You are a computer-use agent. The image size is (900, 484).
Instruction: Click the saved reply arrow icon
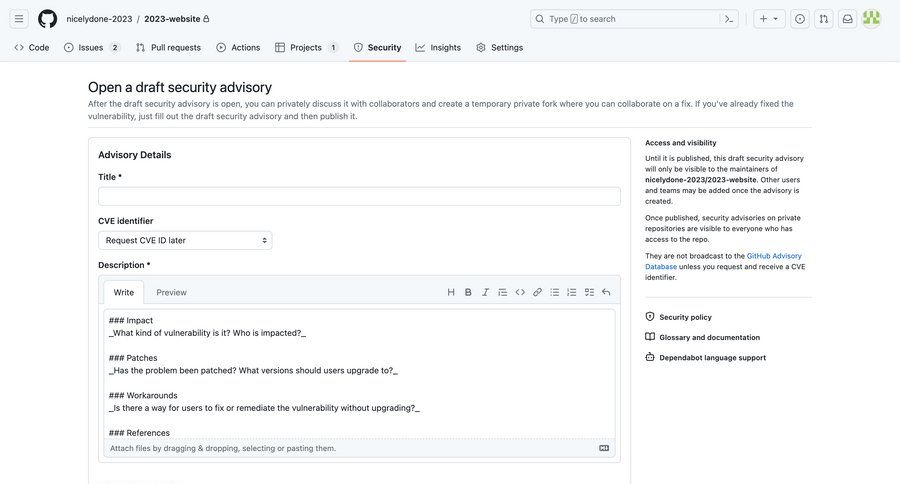pos(606,292)
